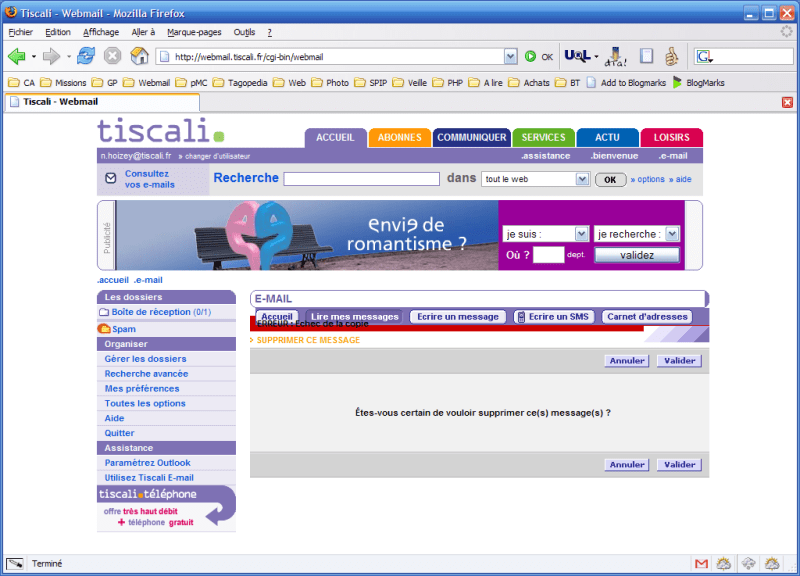Click the Boîte de réception folder icon
Screen dimensions: 800x576
pyautogui.click(x=104, y=312)
